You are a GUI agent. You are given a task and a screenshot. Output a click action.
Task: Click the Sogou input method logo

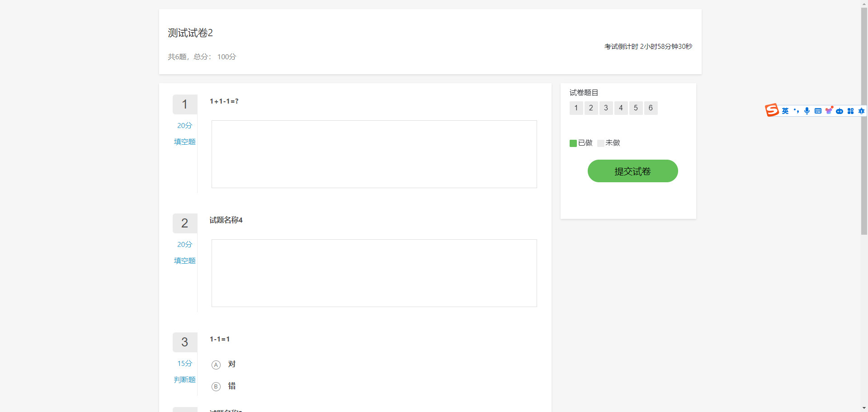772,110
